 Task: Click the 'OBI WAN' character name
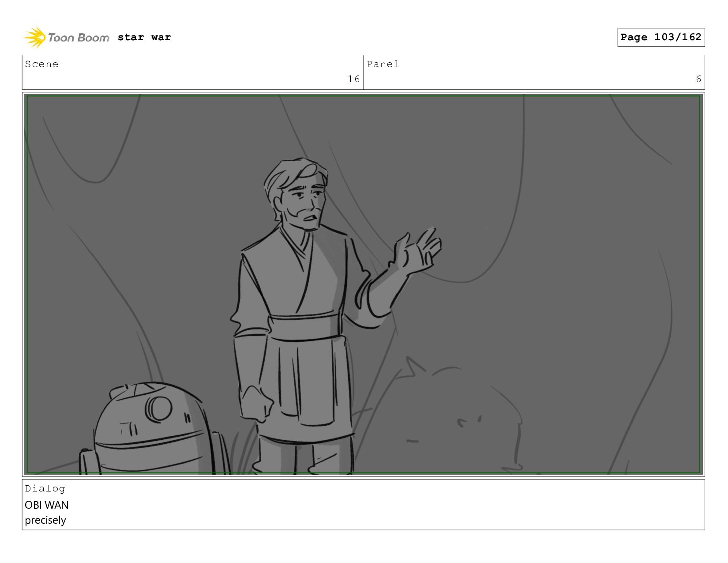click(47, 505)
